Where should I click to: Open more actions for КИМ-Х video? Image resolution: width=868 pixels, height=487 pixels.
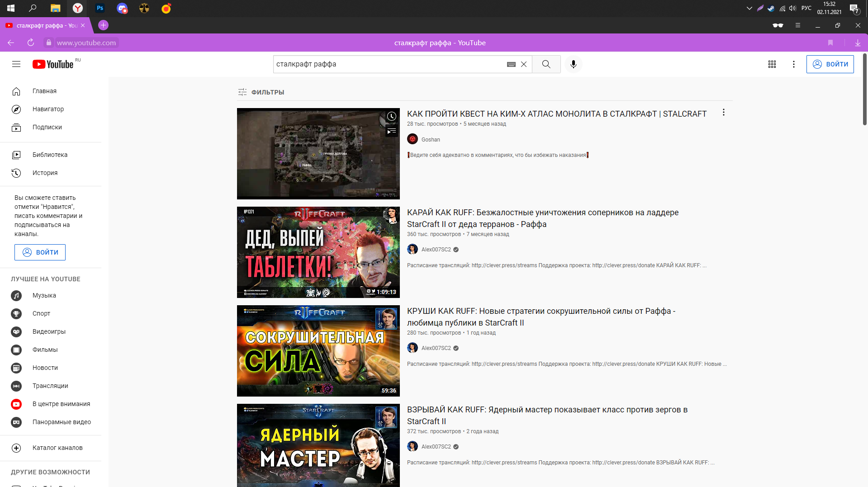click(724, 113)
